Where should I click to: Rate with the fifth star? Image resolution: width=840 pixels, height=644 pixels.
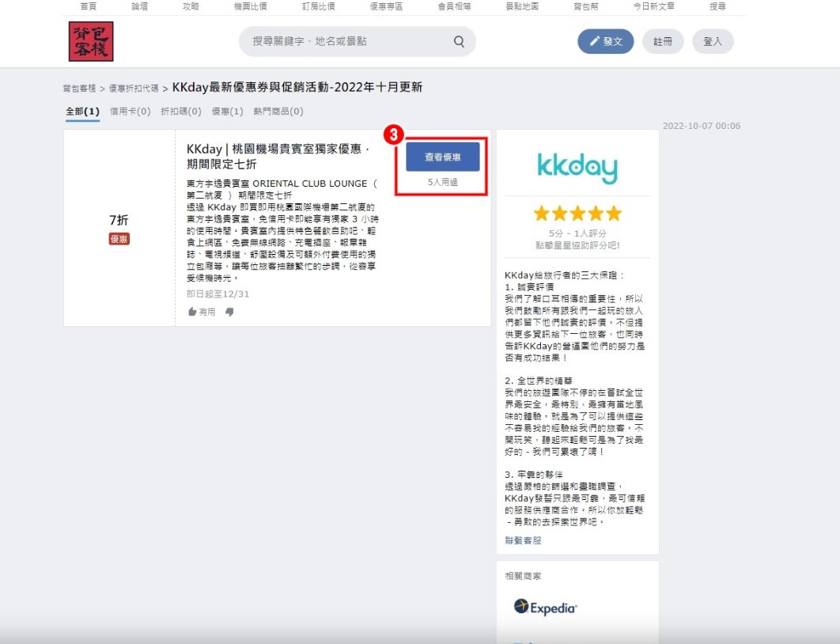(613, 214)
